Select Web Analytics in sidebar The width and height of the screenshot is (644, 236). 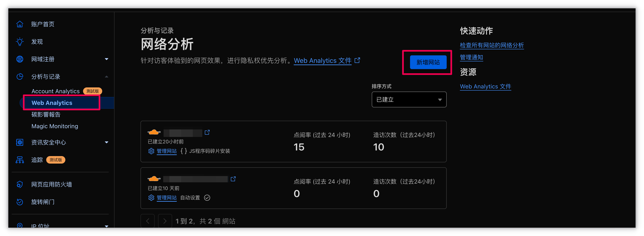click(52, 103)
